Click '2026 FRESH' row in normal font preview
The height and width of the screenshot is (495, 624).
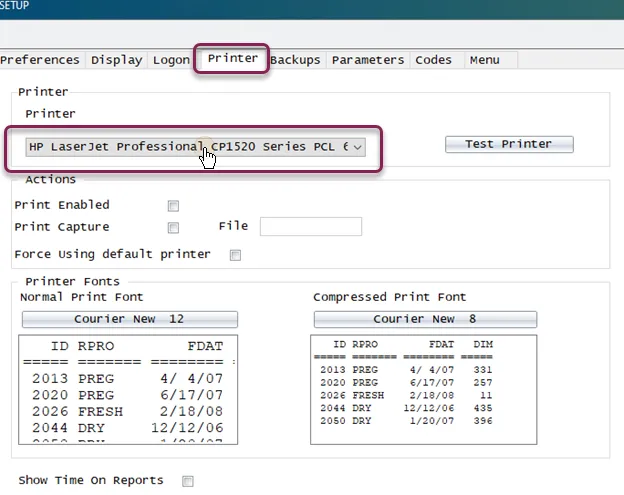[x=127, y=411]
